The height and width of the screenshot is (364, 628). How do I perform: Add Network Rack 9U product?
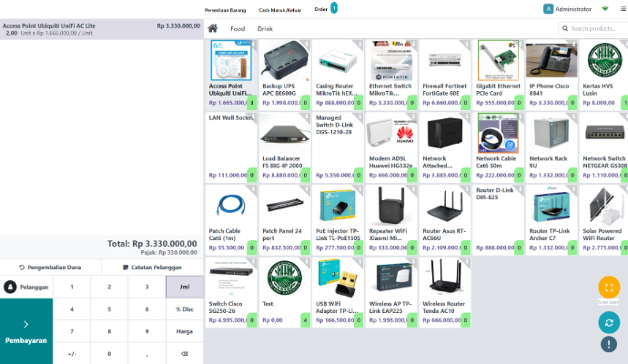(x=552, y=147)
